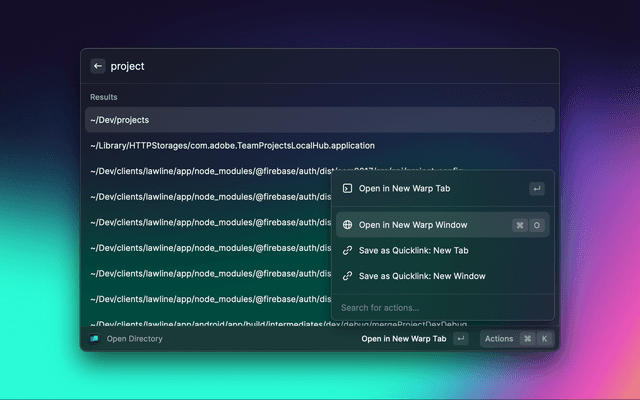
Task: Click the O key badge beside Open in New Warp Window
Action: 537,225
